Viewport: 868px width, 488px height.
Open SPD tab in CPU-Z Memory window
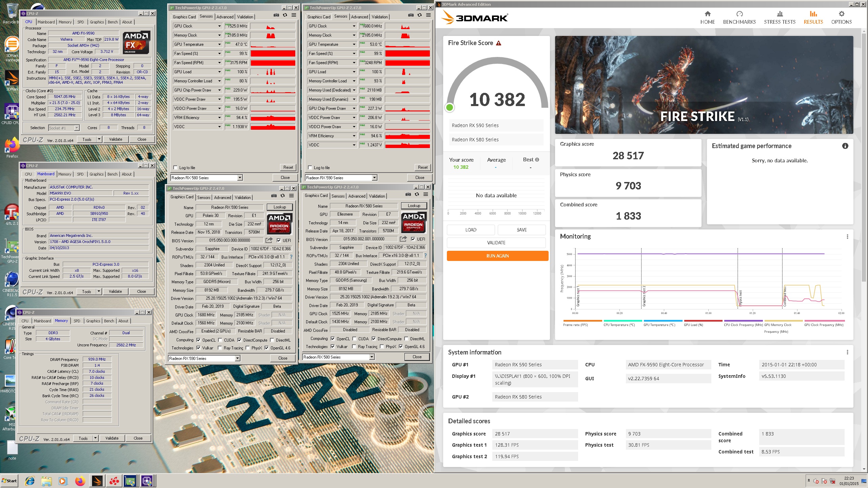pyautogui.click(x=77, y=321)
